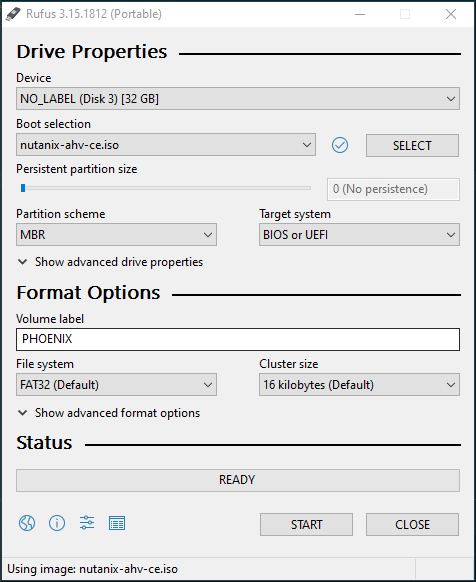The height and width of the screenshot is (582, 476).
Task: Expand Show advanced drive properties
Action: coord(110,262)
